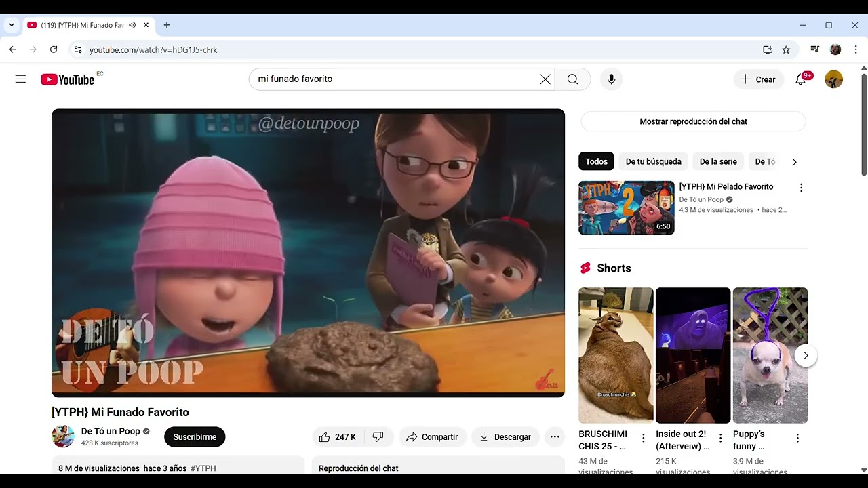Click the #YTPH hashtag
Screen dimensions: 868x488
click(203, 468)
